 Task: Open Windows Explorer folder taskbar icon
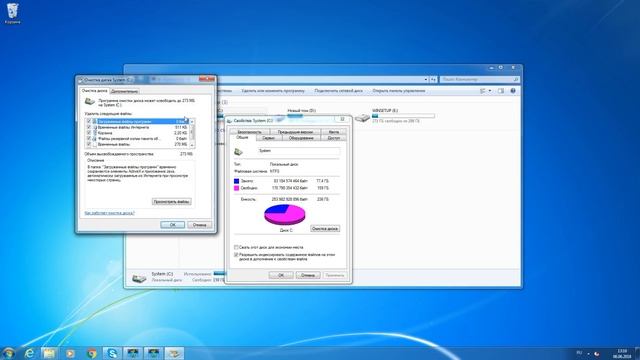click(49, 353)
